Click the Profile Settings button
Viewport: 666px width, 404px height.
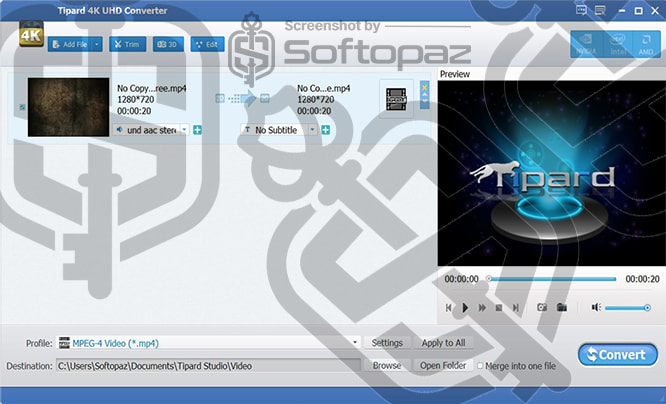[x=387, y=343]
